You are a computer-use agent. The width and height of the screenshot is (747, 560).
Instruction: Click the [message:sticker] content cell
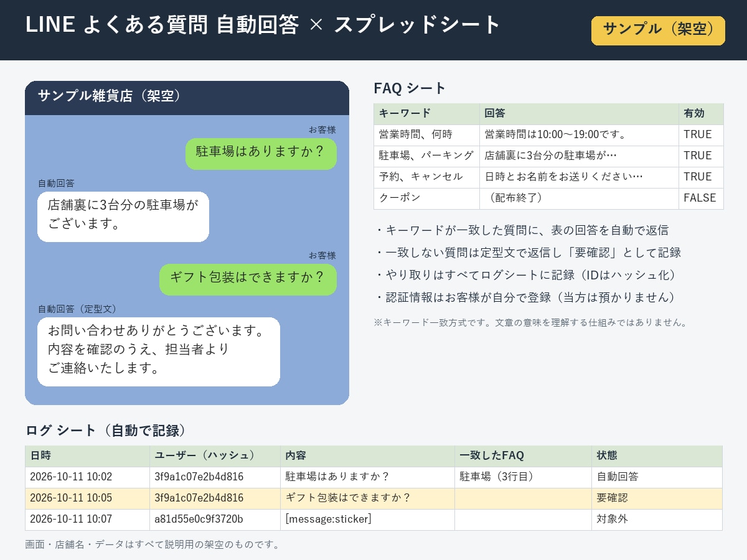[367, 520]
